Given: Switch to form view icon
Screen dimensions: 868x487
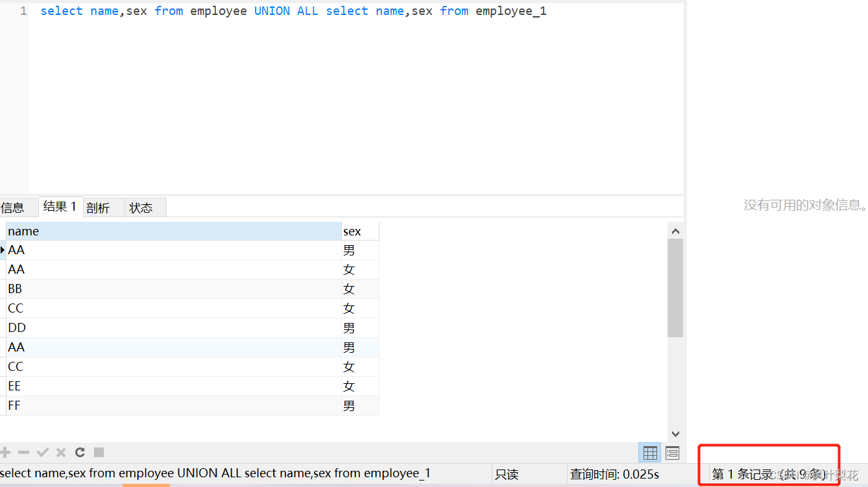Looking at the screenshot, I should click(673, 453).
